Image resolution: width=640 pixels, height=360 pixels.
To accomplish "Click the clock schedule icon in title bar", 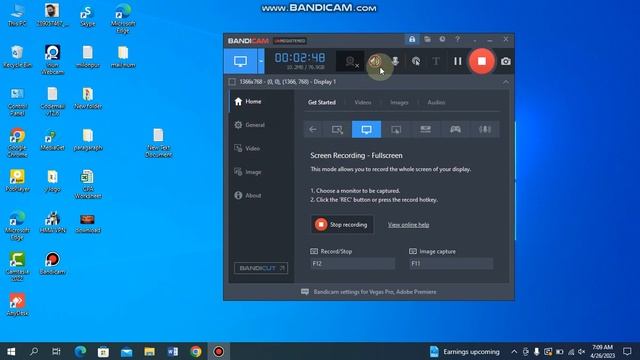I will tap(442, 39).
